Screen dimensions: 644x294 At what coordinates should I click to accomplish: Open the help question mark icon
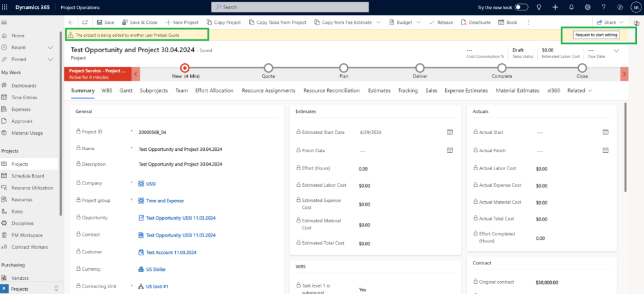pyautogui.click(x=603, y=7)
